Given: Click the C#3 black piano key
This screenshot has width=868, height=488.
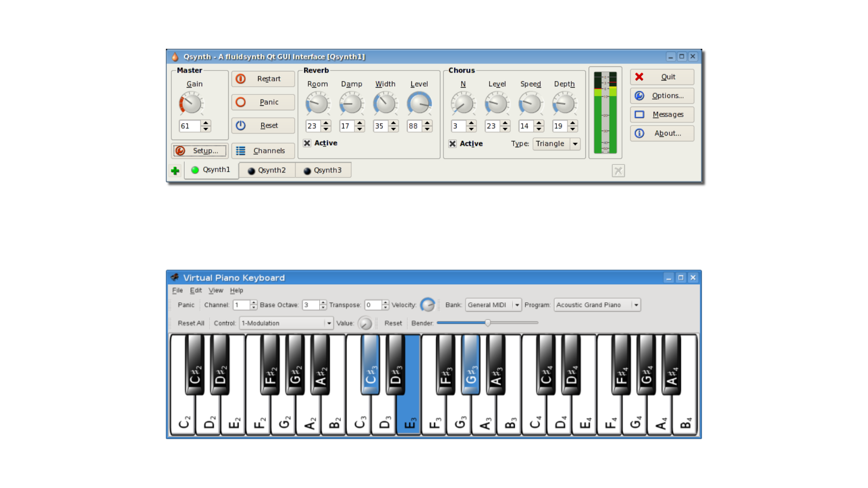Looking at the screenshot, I should coord(370,364).
